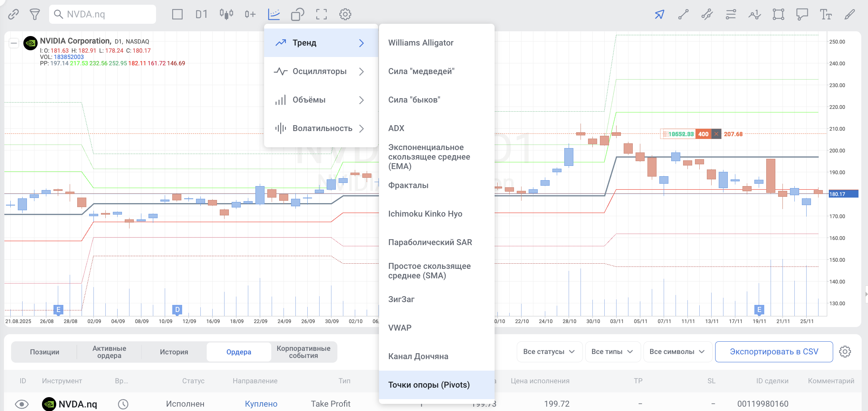This screenshot has height=411, width=868.
Task: Click the 400 order quantity label
Action: tap(703, 134)
